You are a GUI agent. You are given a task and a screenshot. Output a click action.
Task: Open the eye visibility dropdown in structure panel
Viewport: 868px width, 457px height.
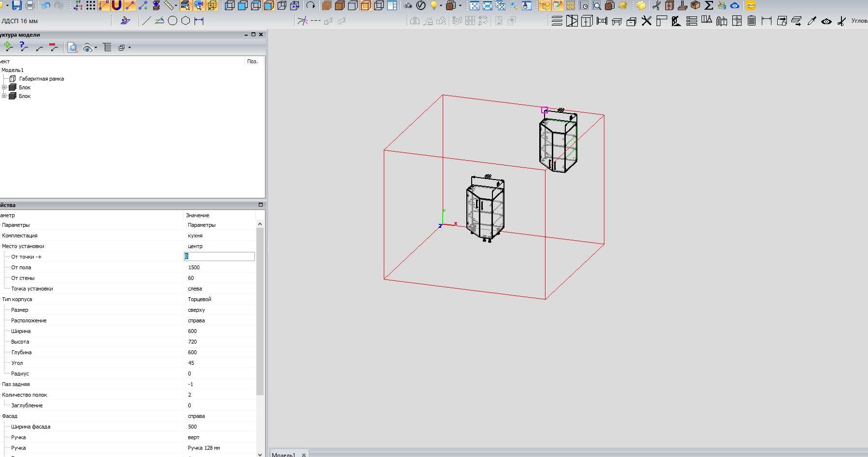[96, 47]
